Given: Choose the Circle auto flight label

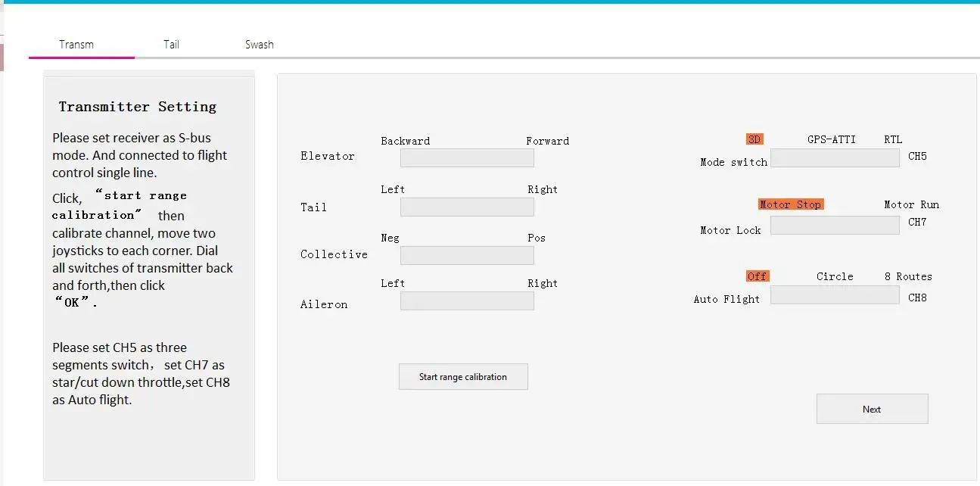Looking at the screenshot, I should click(835, 276).
